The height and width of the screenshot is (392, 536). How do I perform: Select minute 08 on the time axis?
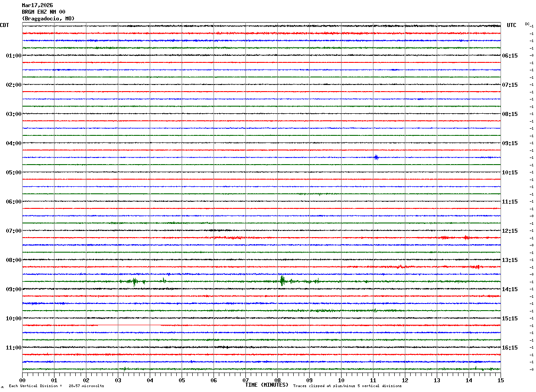pos(277,380)
